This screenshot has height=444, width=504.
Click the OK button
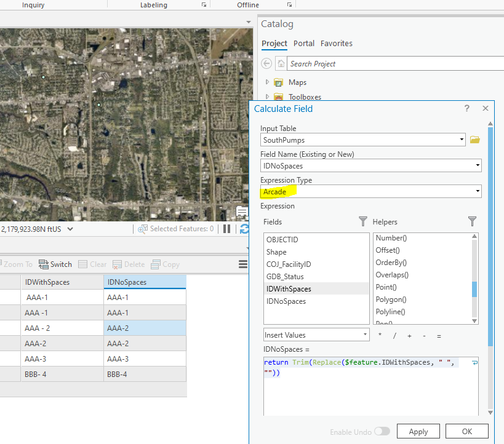click(x=466, y=432)
